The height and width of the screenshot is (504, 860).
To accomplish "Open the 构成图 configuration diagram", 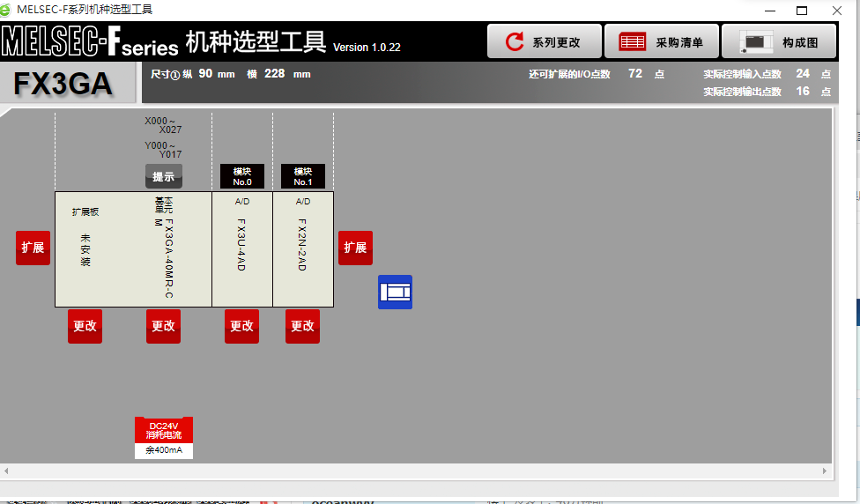I will coord(778,41).
